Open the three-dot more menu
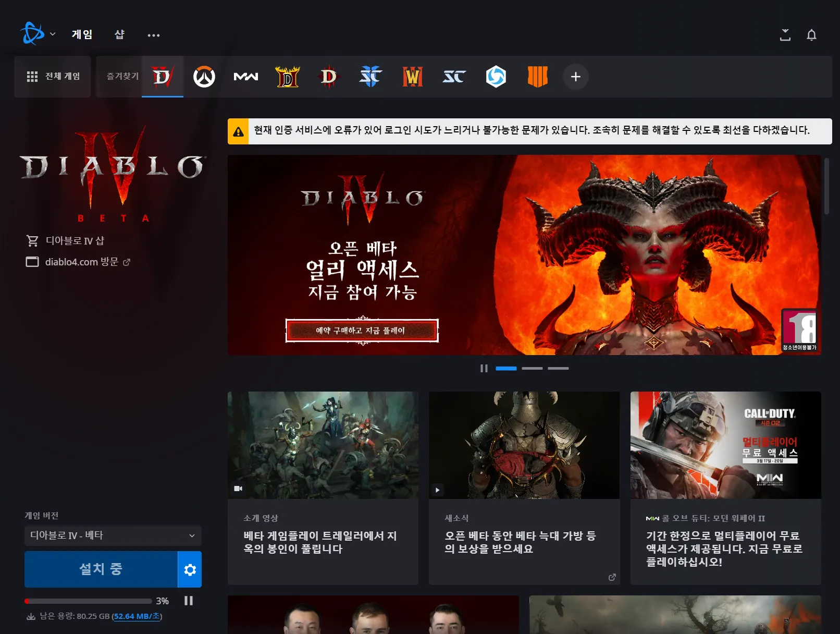 153,35
